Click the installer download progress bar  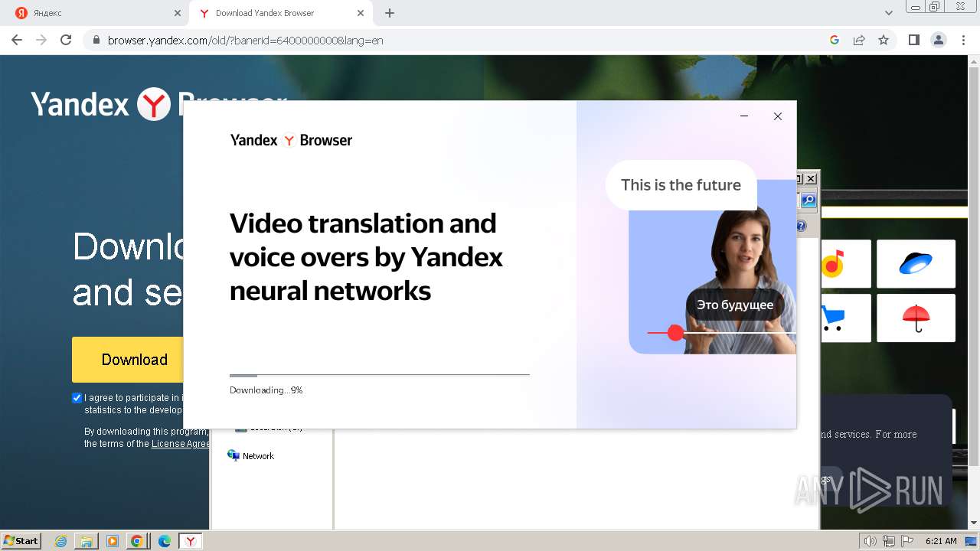[x=380, y=375]
